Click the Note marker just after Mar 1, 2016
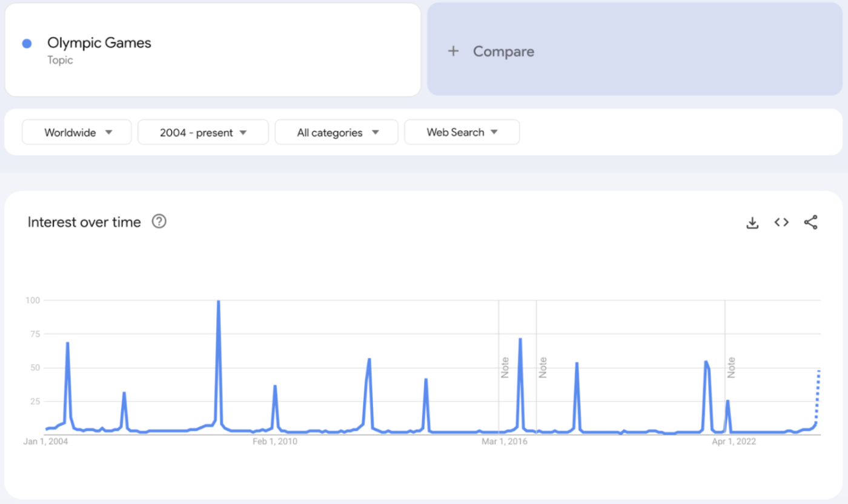The image size is (848, 504). [x=543, y=368]
